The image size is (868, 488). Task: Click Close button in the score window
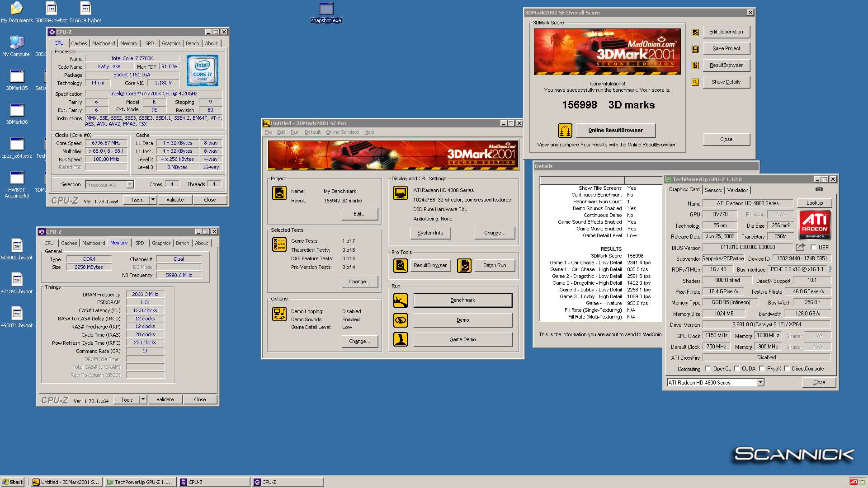(726, 140)
